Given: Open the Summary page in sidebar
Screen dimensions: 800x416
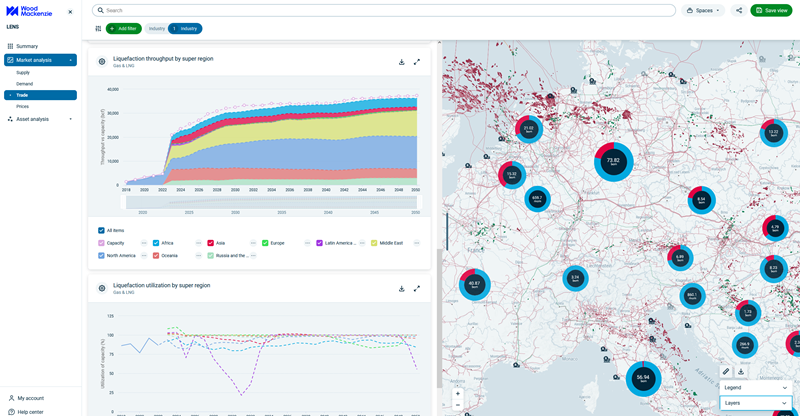Looking at the screenshot, I should pyautogui.click(x=27, y=46).
